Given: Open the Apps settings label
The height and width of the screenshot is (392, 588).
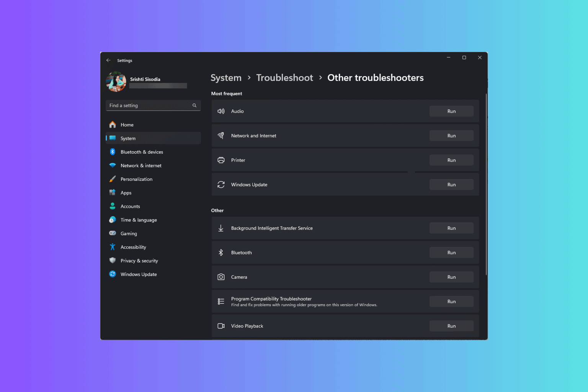Looking at the screenshot, I should tap(126, 193).
